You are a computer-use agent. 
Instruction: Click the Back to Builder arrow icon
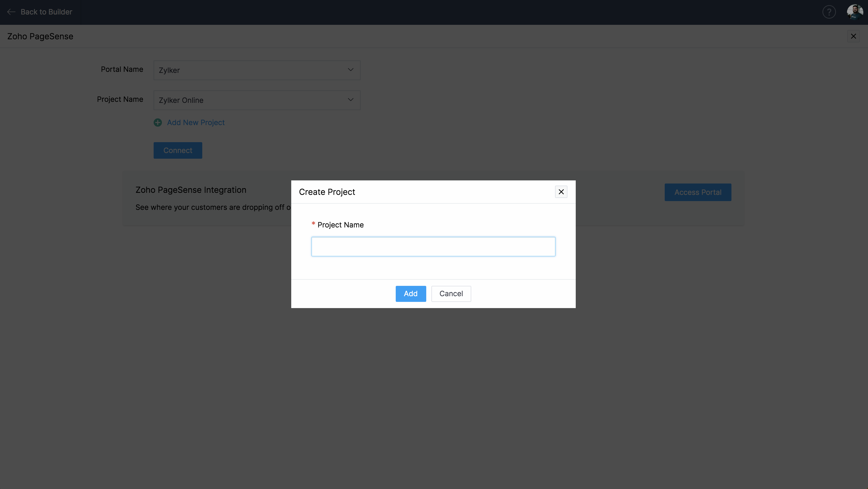pos(11,12)
